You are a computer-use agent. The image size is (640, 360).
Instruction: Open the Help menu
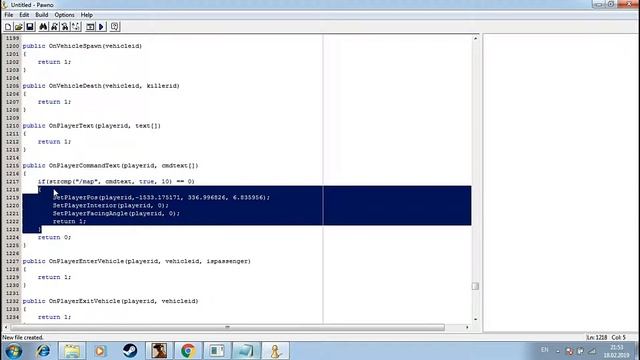coord(87,15)
